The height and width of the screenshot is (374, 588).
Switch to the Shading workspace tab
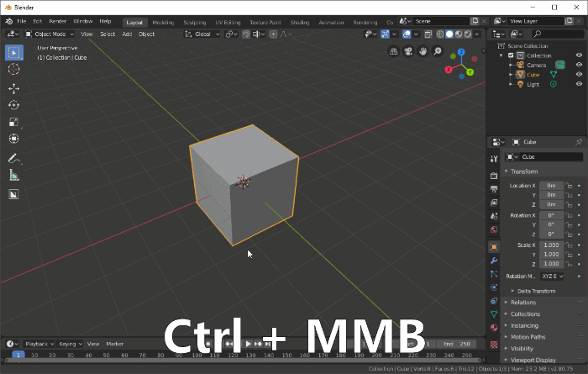[x=300, y=23]
